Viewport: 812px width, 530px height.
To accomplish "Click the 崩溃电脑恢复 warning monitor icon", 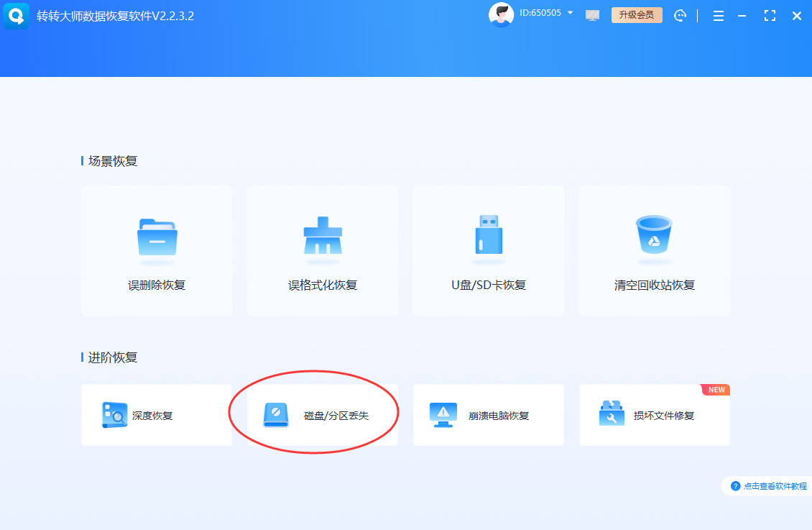I will (443, 415).
